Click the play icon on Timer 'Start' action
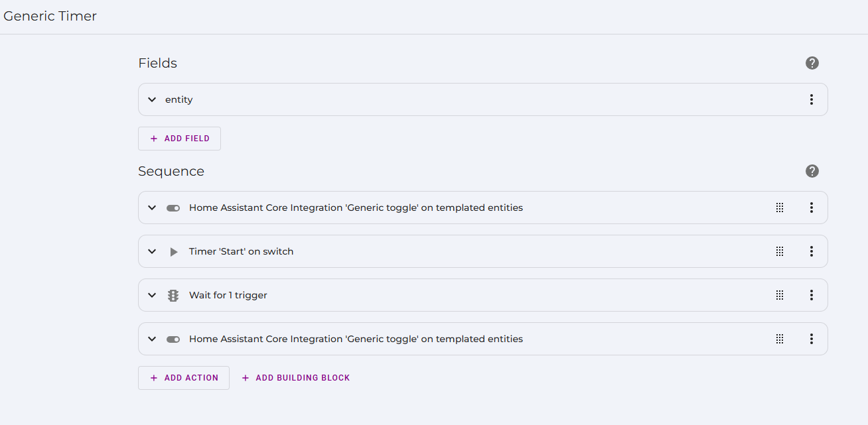This screenshot has width=868, height=425. (173, 251)
